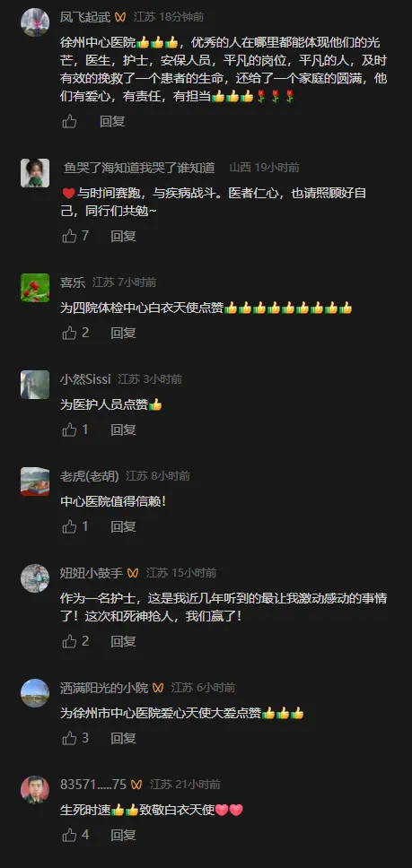
Task: Open 凤飞起武's profile avatar
Action: pos(35,22)
